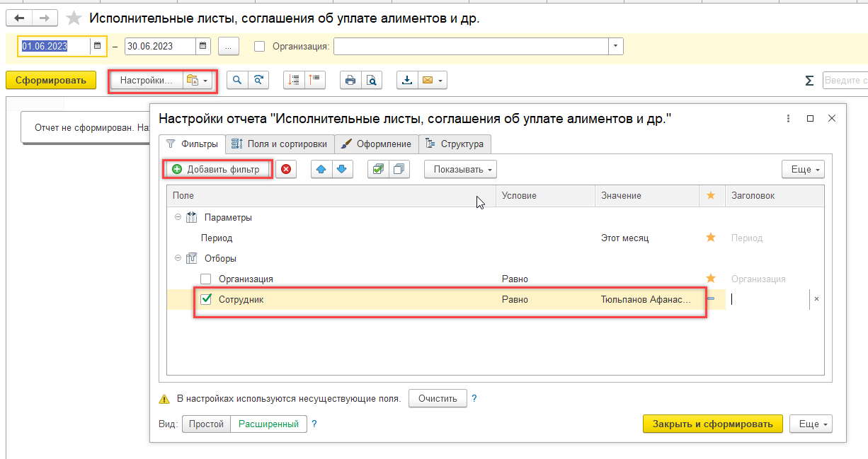Click the sum input field near sigma

[x=845, y=81]
